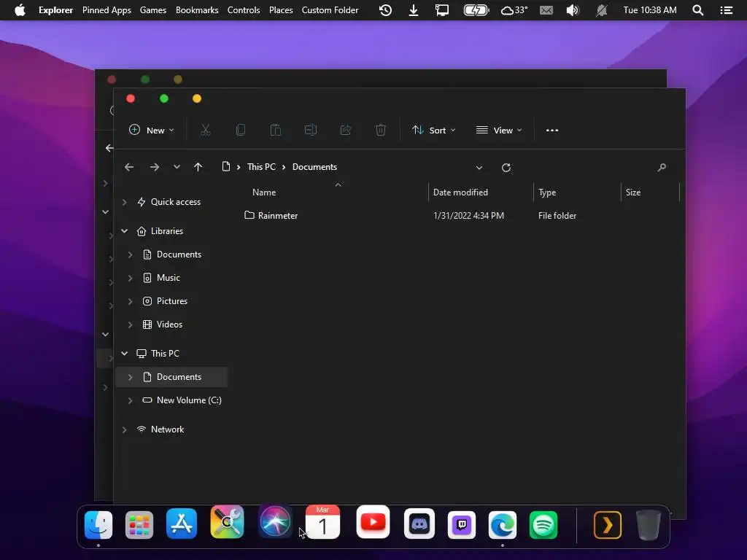Expand the Network tree node
Image resolution: width=747 pixels, height=560 pixels.
point(124,429)
